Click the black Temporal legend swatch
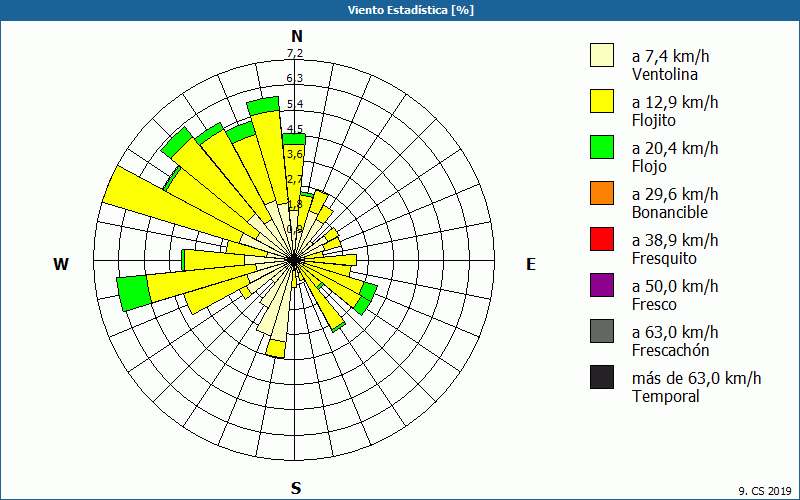This screenshot has width=800, height=500. [x=602, y=377]
